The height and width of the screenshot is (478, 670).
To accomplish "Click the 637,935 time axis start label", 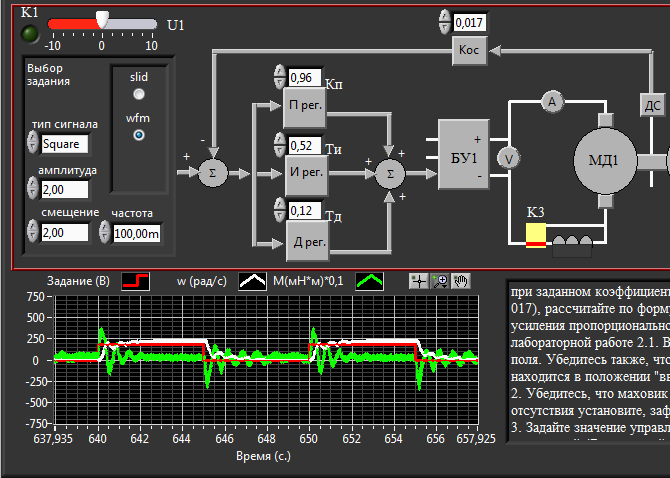I will (53, 439).
